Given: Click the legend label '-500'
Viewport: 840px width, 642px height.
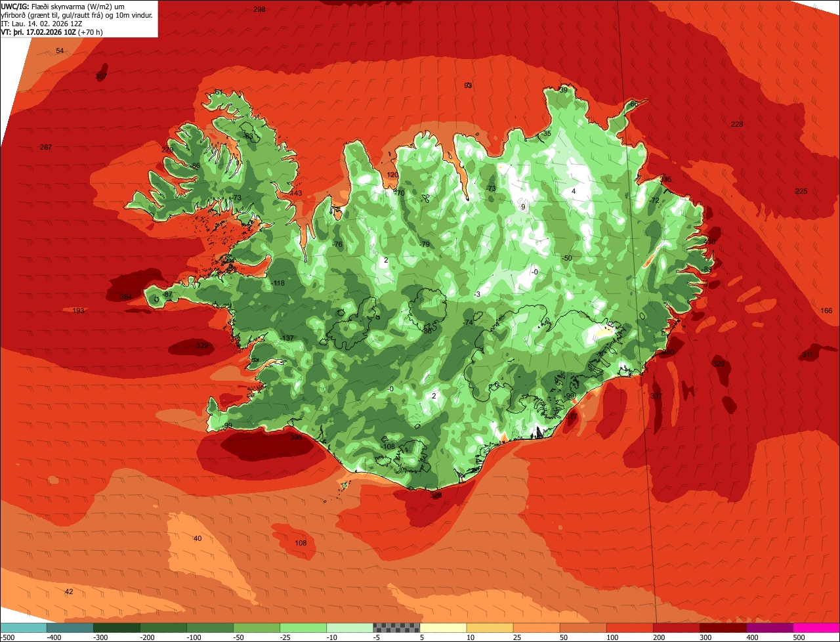Looking at the screenshot, I should point(7,637).
